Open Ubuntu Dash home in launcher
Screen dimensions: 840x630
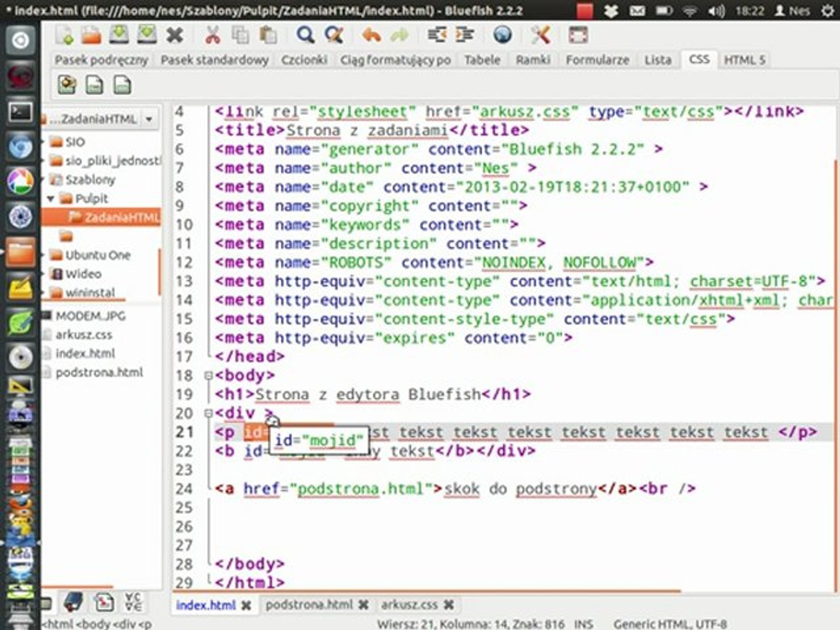click(x=20, y=40)
